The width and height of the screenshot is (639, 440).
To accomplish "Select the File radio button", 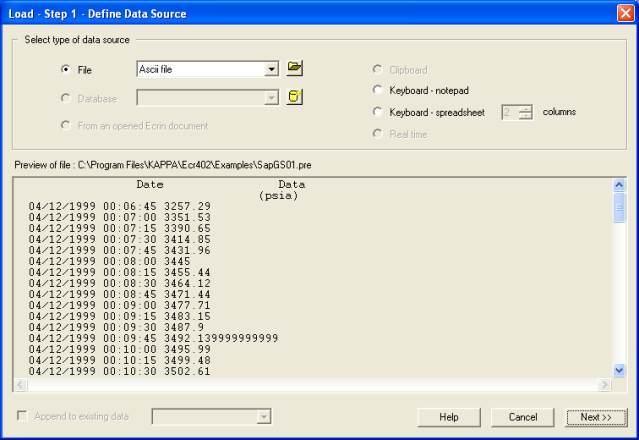I will 66,70.
